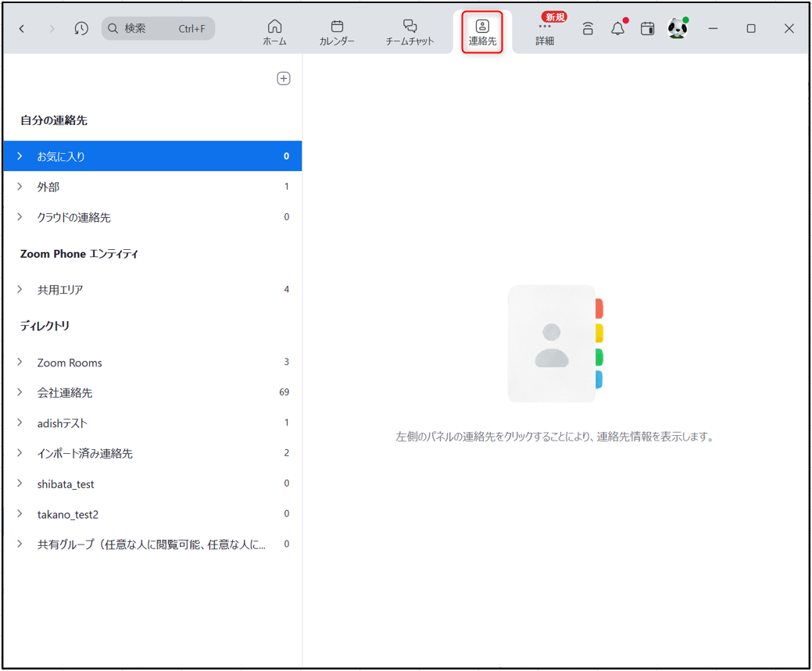Open the calendar panel icon beside avatar
Image resolution: width=812 pixels, height=671 pixels.
coord(647,29)
